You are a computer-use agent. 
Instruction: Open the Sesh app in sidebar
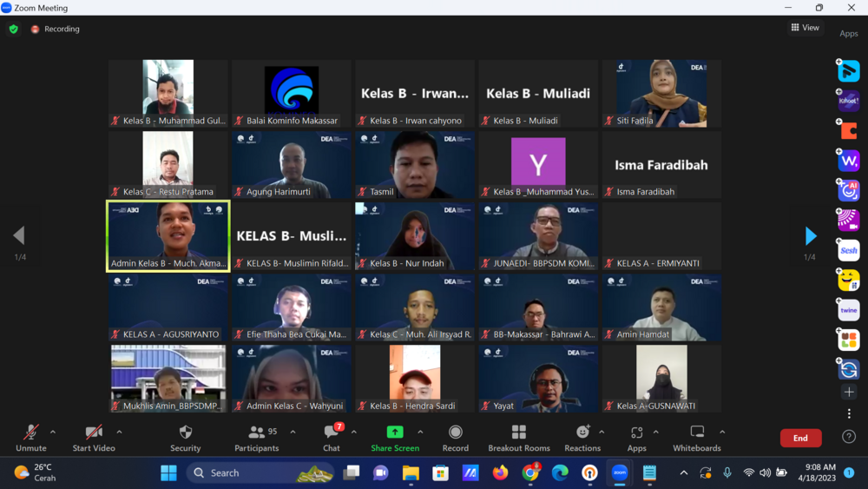coord(849,250)
